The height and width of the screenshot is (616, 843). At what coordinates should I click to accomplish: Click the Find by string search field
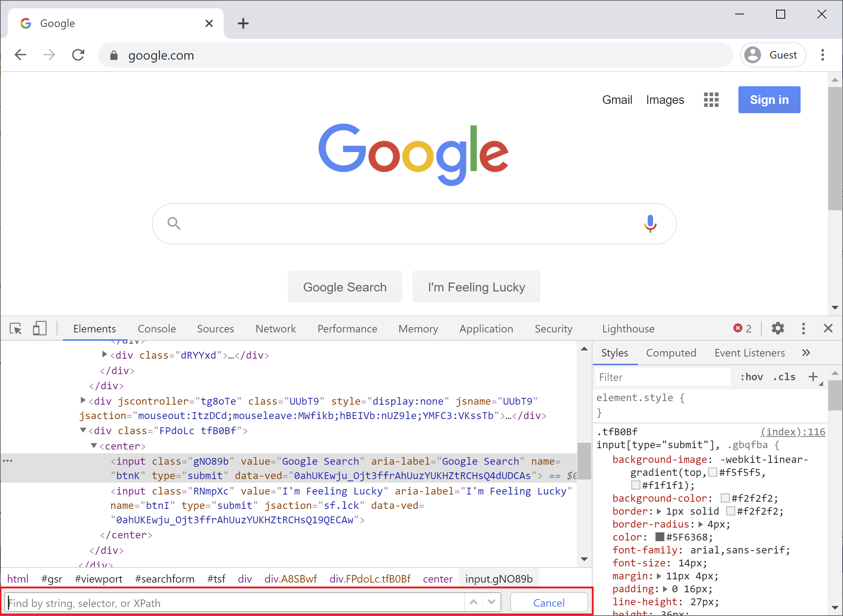click(235, 603)
